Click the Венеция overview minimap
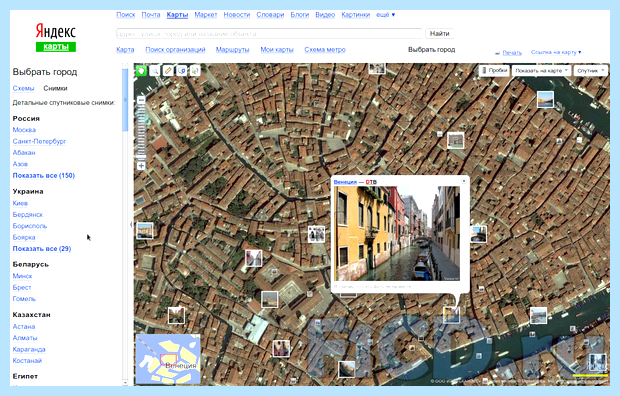Screen dimensions: 620x396 [x=168, y=359]
